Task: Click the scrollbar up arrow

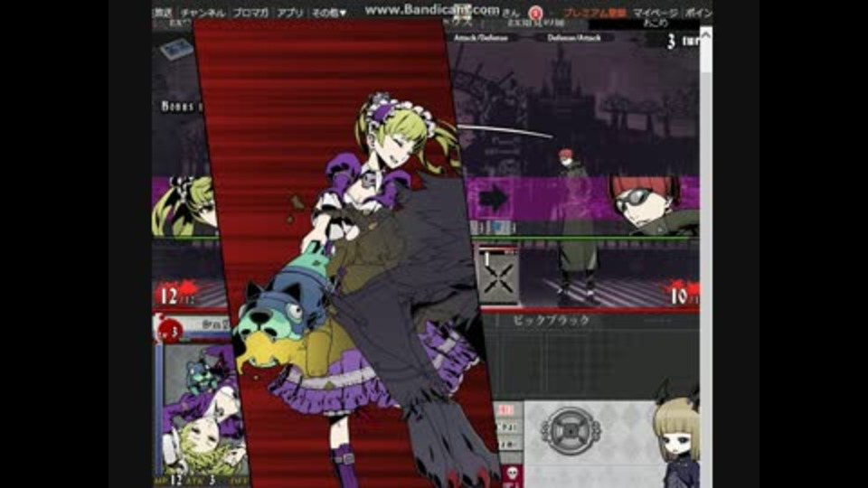Action: pos(705,35)
